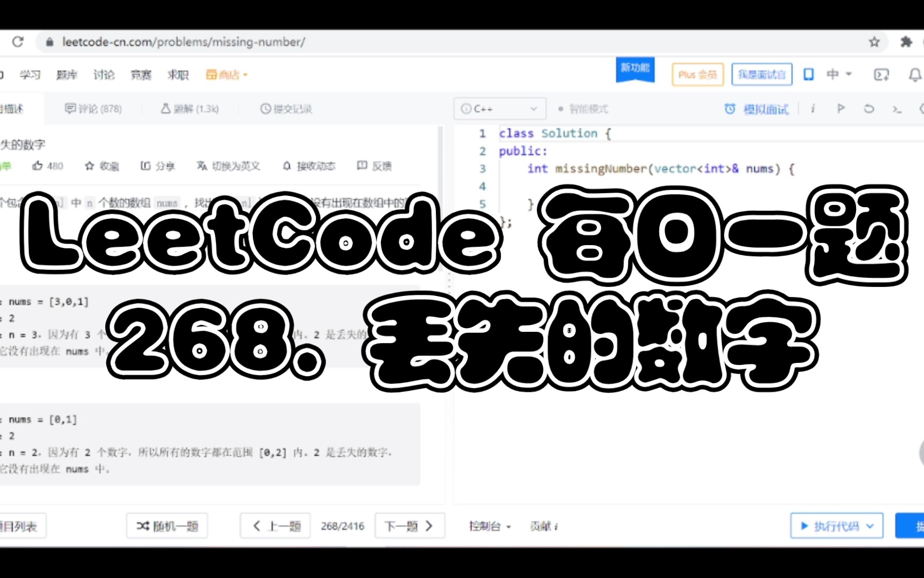The width and height of the screenshot is (924, 578).
Task: Open the 竞赛 menu
Action: [141, 75]
